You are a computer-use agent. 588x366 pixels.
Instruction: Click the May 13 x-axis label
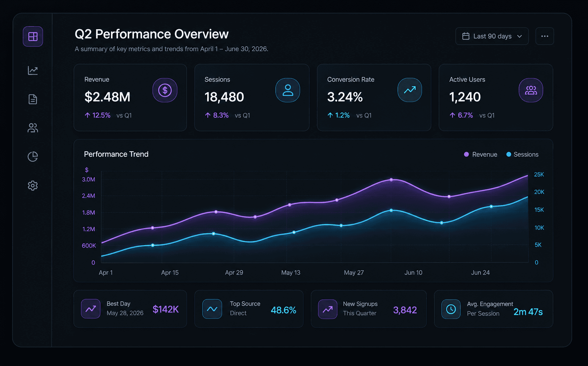pyautogui.click(x=291, y=272)
